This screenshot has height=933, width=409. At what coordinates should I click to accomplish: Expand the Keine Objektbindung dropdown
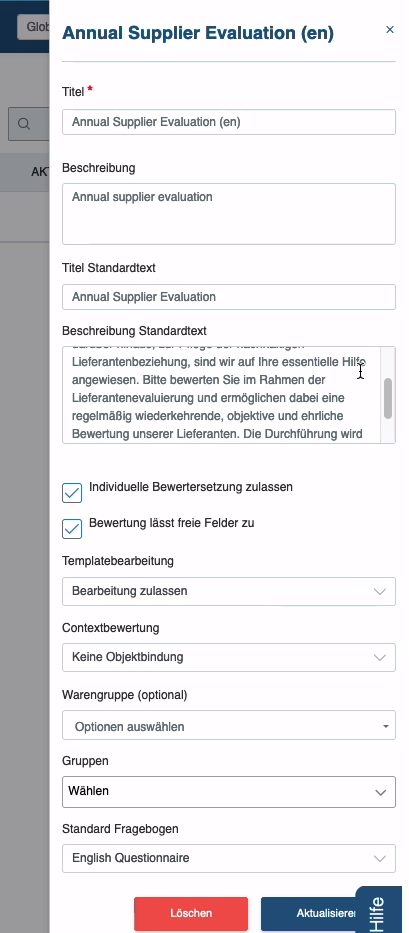click(229, 658)
